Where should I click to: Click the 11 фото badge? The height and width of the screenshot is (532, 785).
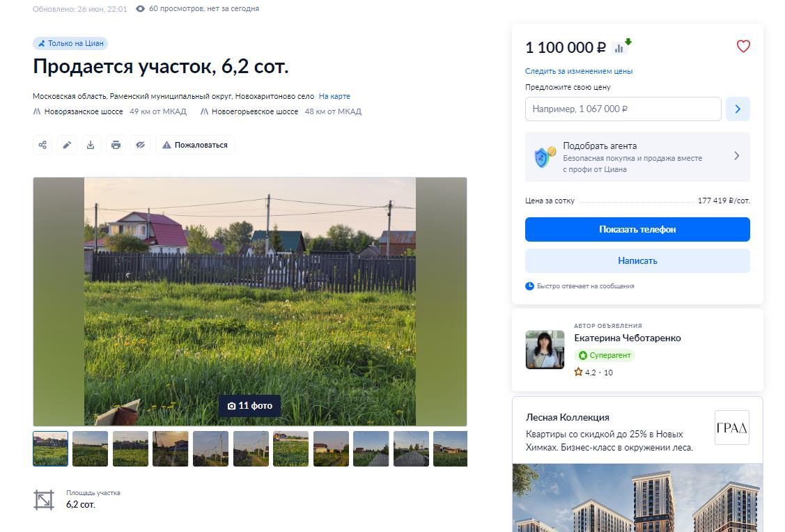point(249,405)
